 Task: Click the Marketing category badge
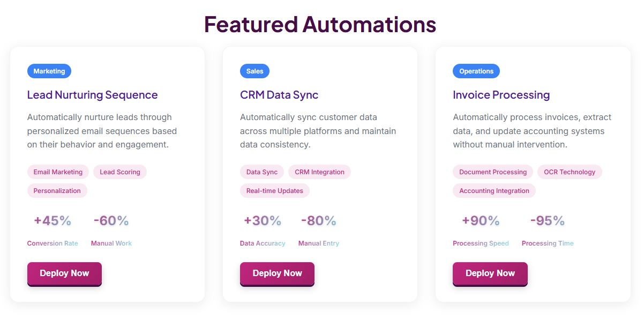click(49, 71)
